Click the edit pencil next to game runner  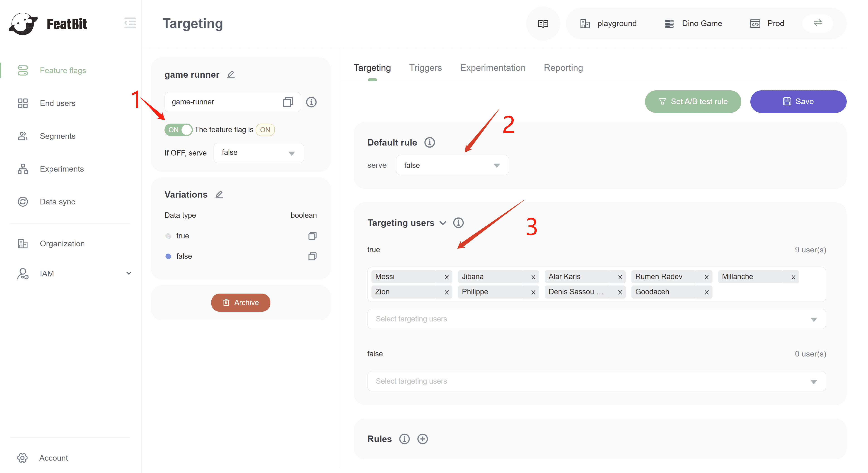(230, 74)
